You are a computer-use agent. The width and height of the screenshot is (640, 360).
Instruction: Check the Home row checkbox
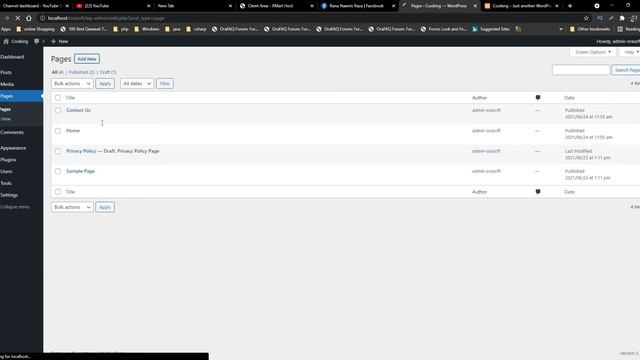tap(58, 131)
